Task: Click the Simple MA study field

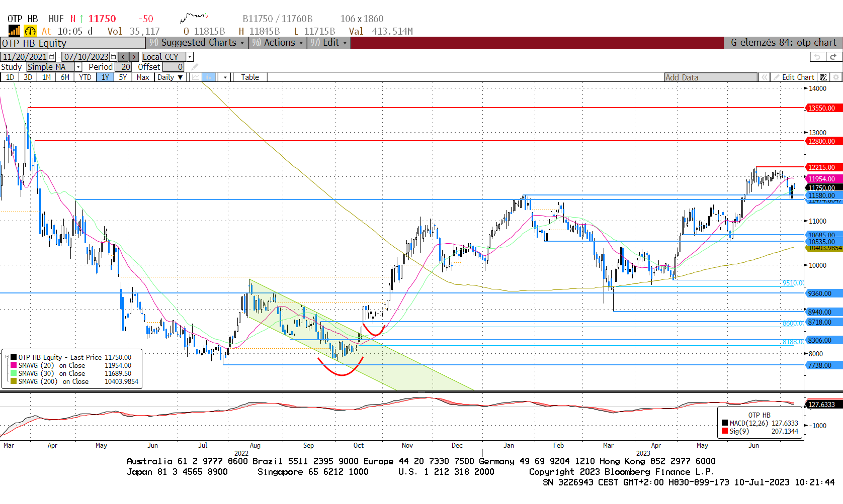Action: pos(51,67)
